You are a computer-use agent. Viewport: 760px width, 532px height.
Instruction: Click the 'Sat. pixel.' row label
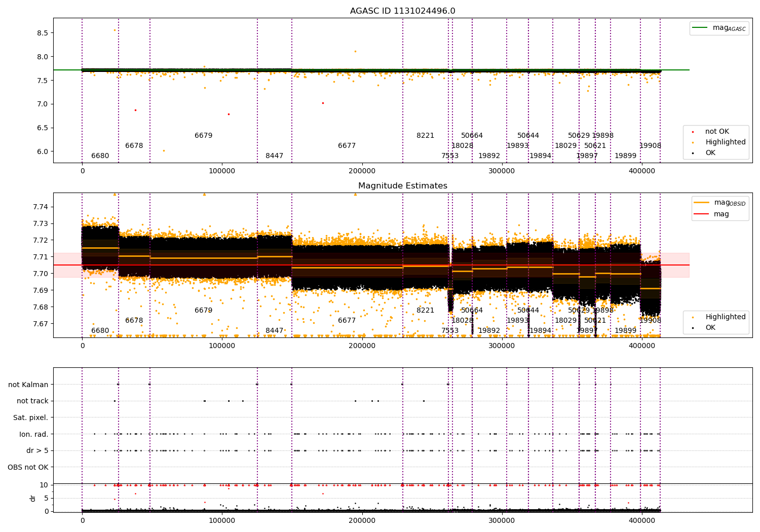pyautogui.click(x=30, y=417)
